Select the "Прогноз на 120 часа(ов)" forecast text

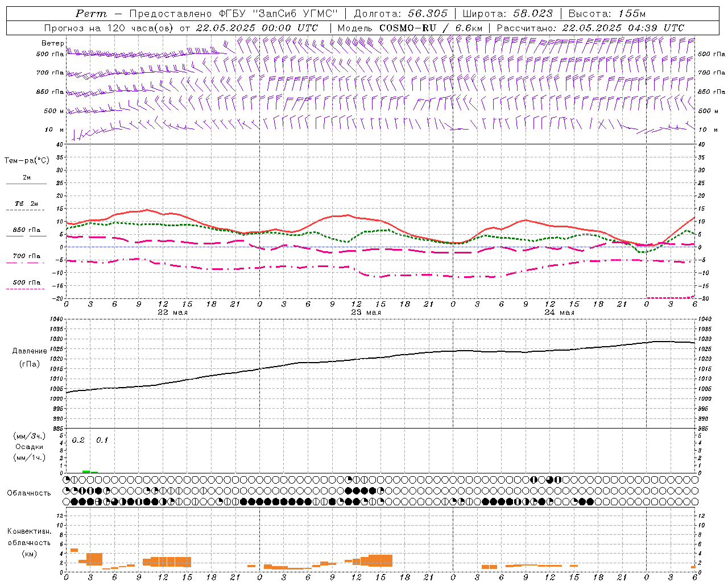pos(109,28)
